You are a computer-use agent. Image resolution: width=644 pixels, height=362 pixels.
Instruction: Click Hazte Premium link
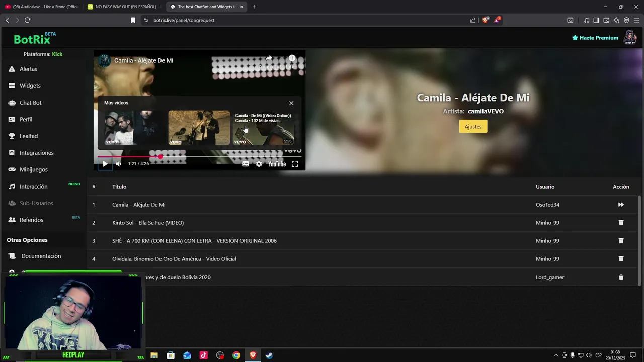click(595, 38)
